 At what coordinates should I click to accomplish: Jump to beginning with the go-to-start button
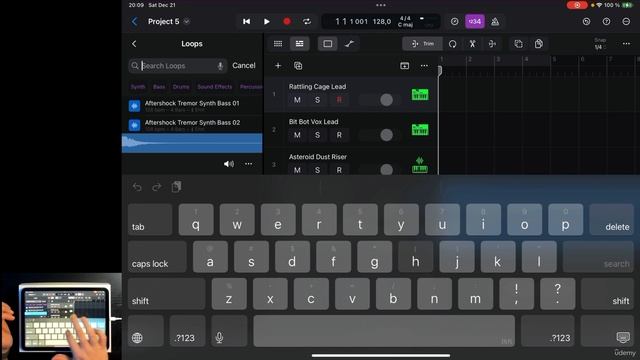pyautogui.click(x=247, y=22)
